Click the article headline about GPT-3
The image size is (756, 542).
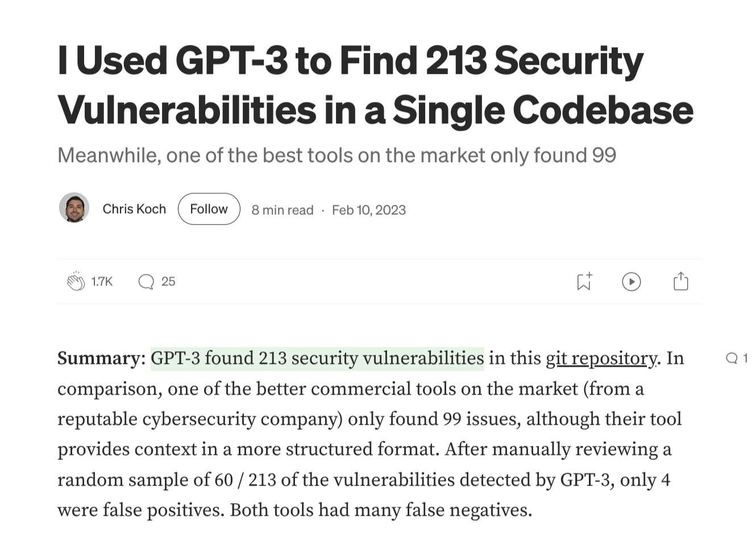point(375,85)
